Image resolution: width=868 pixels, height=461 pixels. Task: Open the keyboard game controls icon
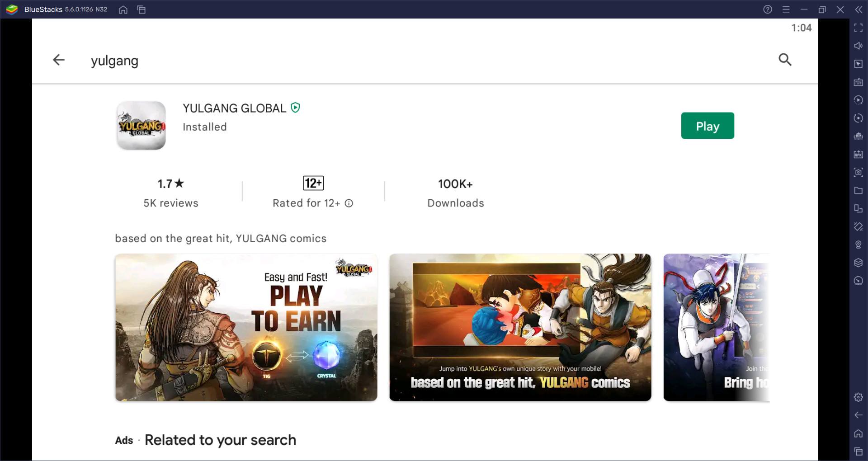click(858, 82)
